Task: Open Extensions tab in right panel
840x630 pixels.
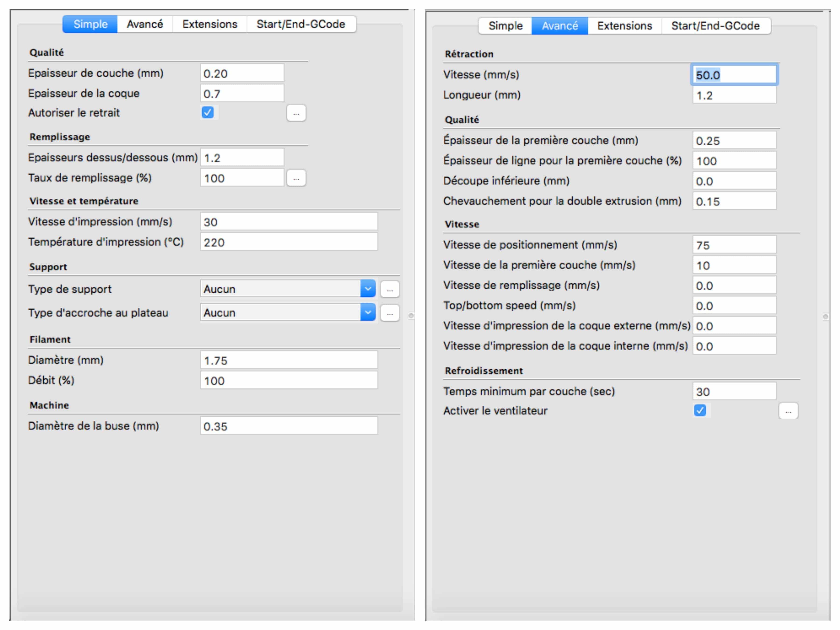Action: coord(625,26)
